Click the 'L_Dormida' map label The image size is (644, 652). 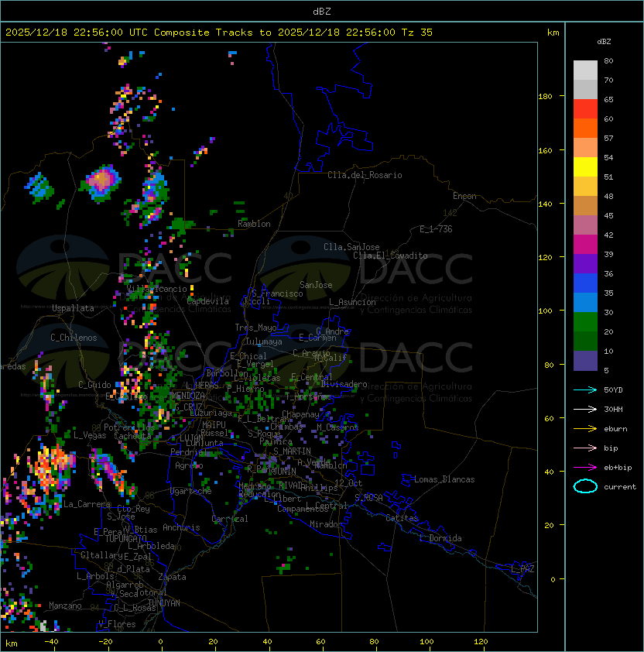pyautogui.click(x=440, y=538)
